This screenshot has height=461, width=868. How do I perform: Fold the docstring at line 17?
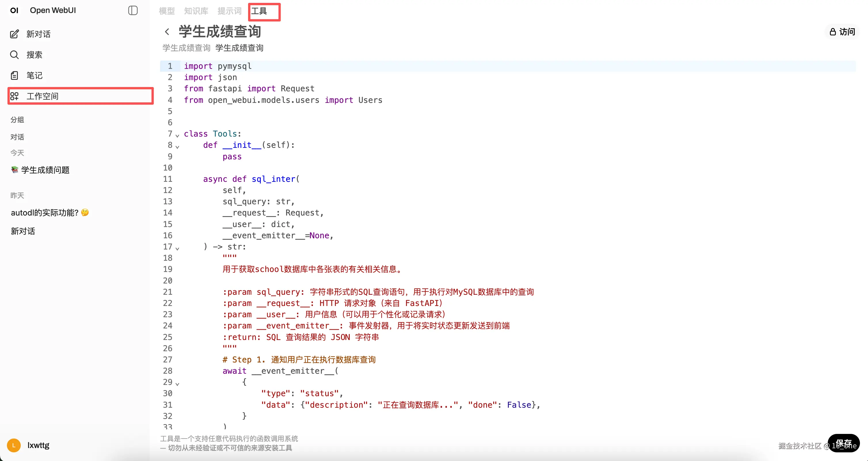click(177, 249)
